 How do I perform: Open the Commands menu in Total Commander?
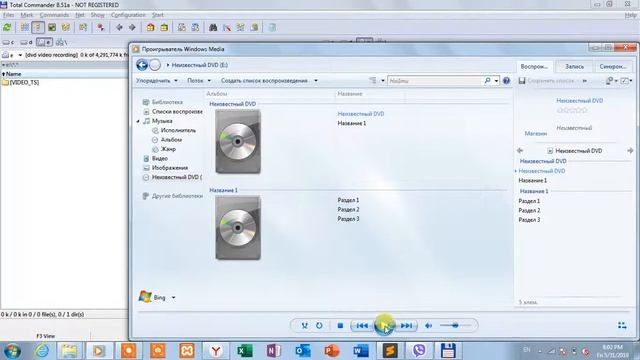(x=54, y=15)
